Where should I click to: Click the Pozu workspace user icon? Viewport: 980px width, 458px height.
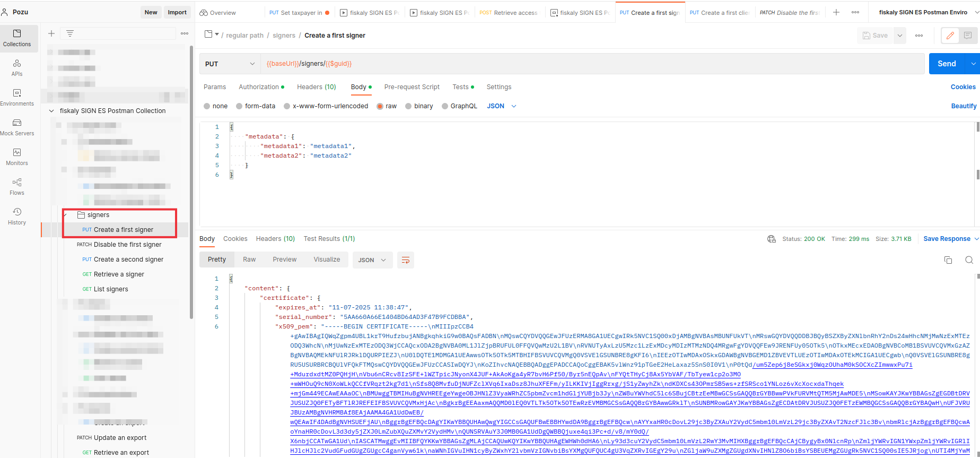point(5,12)
